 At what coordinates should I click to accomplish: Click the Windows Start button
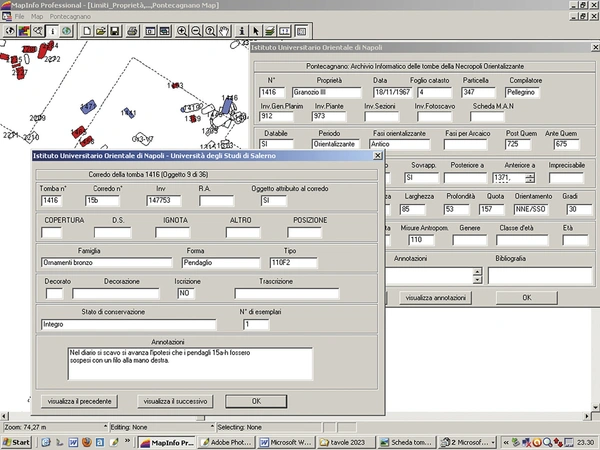point(17,441)
